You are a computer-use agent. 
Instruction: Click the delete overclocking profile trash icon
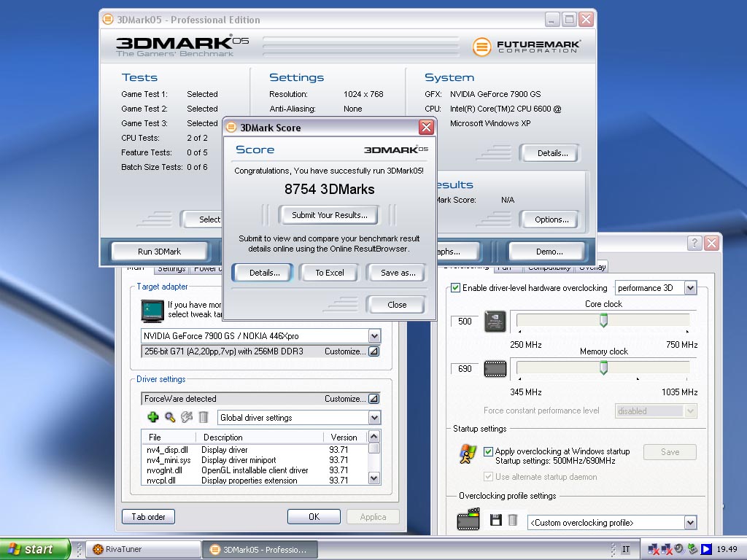513,519
